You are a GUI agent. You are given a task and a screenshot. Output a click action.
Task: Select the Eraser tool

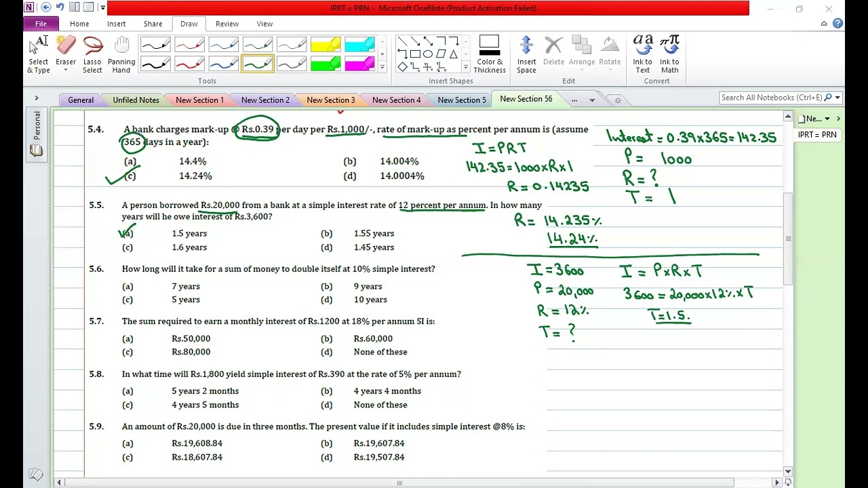[x=66, y=55]
